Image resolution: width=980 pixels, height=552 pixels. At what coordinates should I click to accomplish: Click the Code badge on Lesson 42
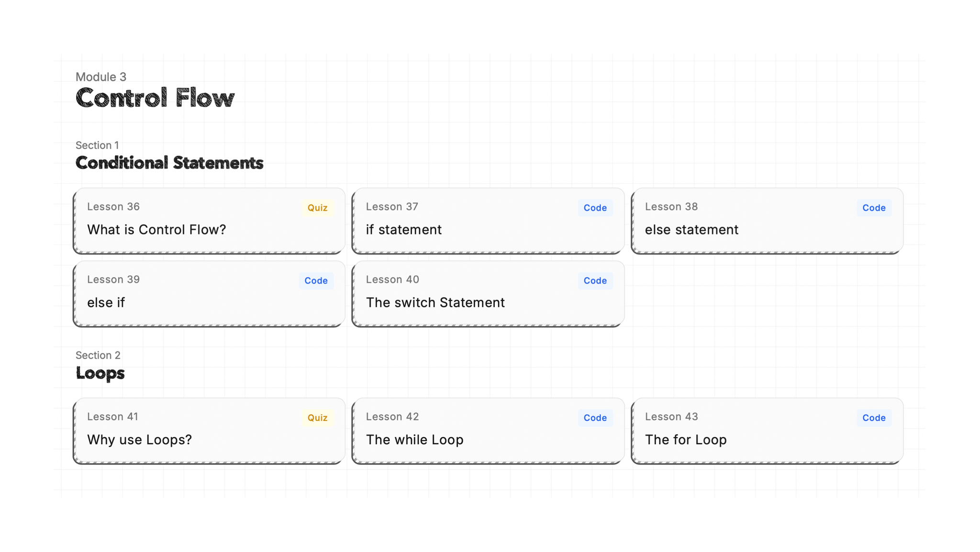click(595, 417)
